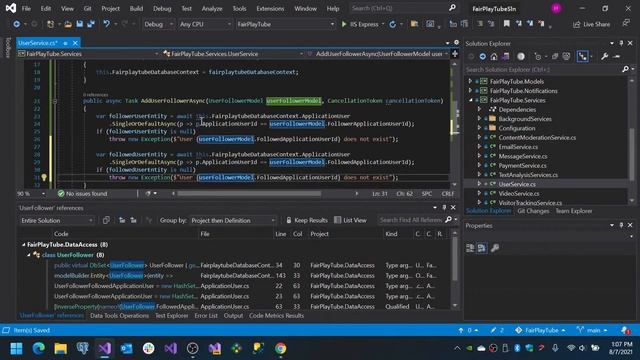Click the split editor plus icon
The width and height of the screenshot is (640, 360).
[x=455, y=53]
